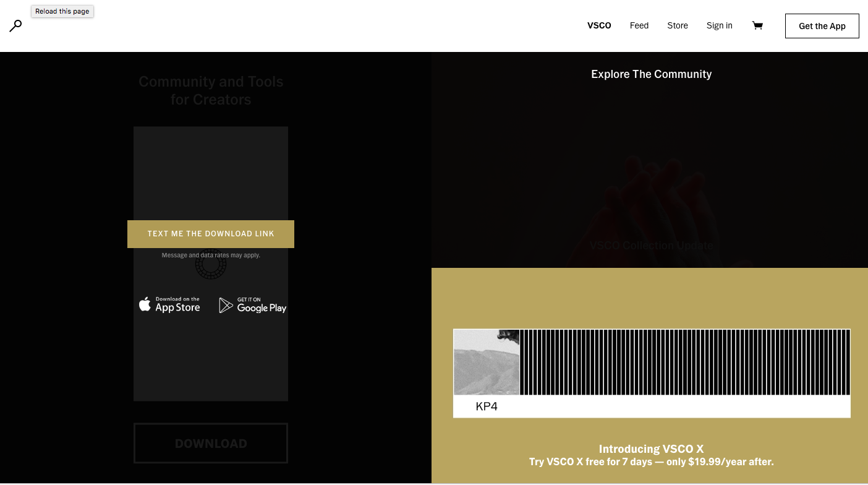The height and width of the screenshot is (485, 868).
Task: Click the KP4 preset label
Action: [x=487, y=406]
